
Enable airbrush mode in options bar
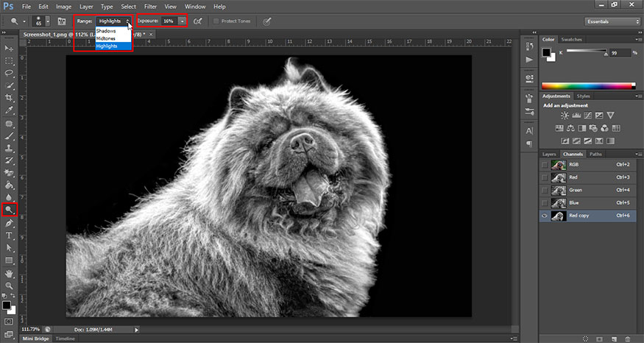coord(197,21)
